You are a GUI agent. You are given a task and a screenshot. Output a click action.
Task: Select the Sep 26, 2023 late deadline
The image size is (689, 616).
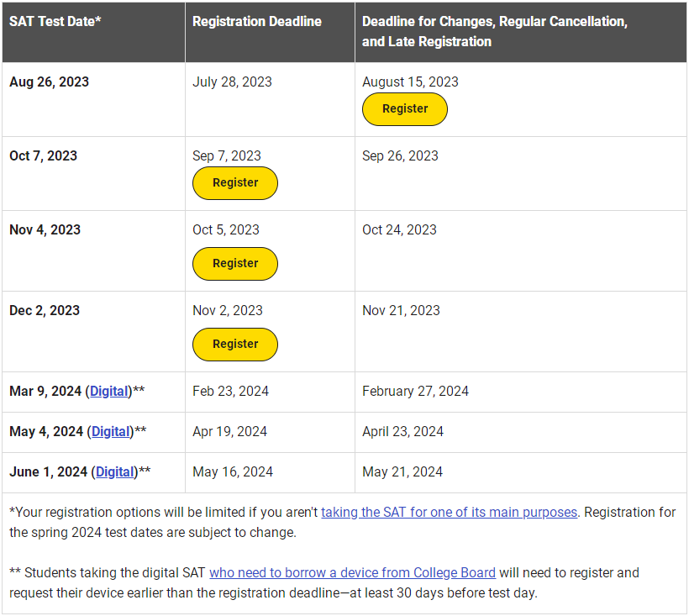coord(400,156)
